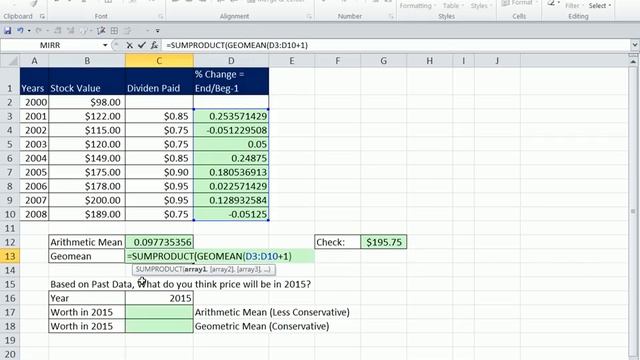Click the cell containing -0.051229508
The height and width of the screenshot is (360, 640).
click(231, 130)
